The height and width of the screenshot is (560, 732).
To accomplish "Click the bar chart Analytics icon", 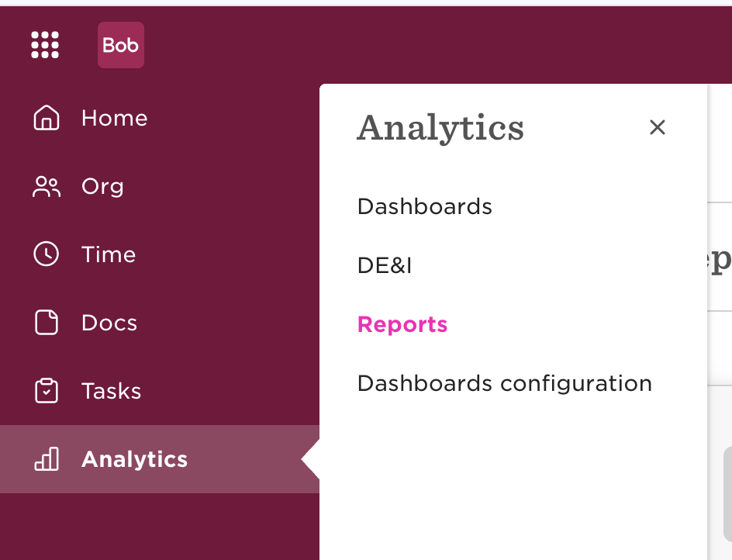I will pyautogui.click(x=47, y=458).
